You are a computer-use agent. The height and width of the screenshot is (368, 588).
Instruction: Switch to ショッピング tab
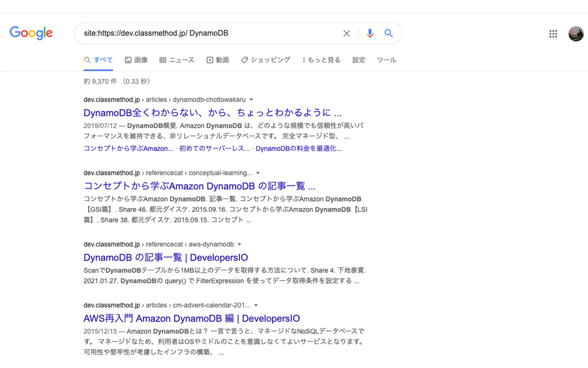click(x=266, y=60)
